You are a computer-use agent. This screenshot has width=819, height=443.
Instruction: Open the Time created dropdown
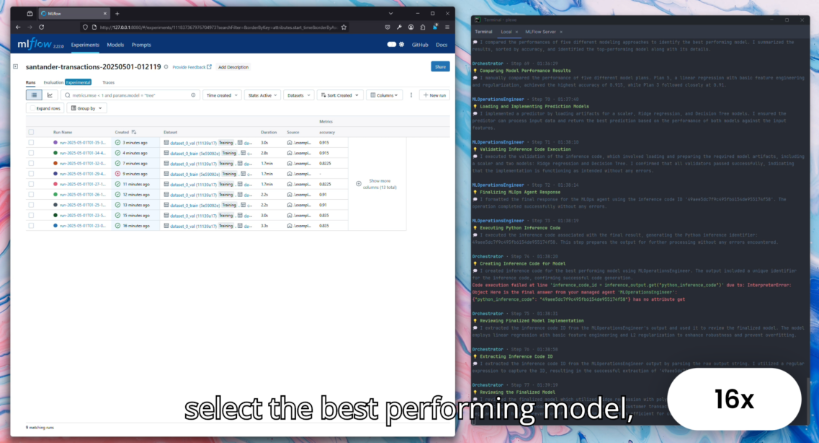[221, 95]
